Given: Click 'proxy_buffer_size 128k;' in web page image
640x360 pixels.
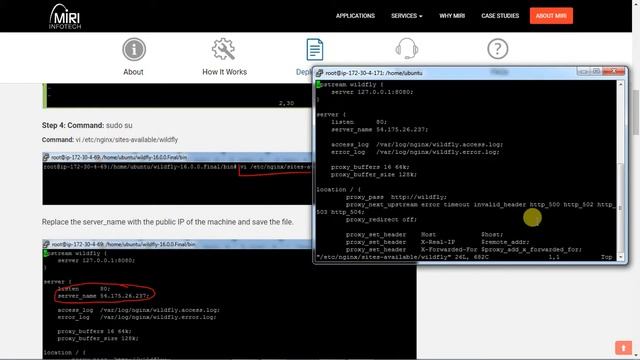Looking at the screenshot, I should click(98, 338).
